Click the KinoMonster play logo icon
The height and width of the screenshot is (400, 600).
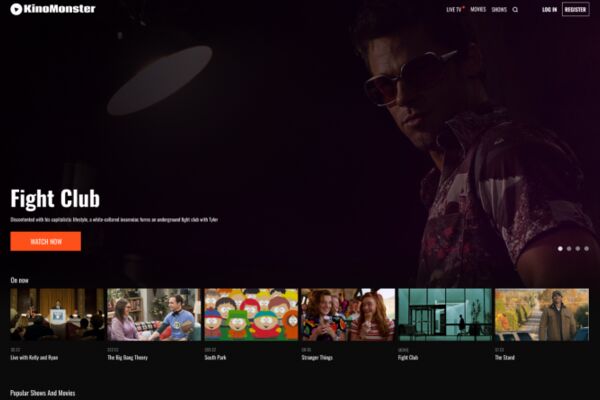16,9
